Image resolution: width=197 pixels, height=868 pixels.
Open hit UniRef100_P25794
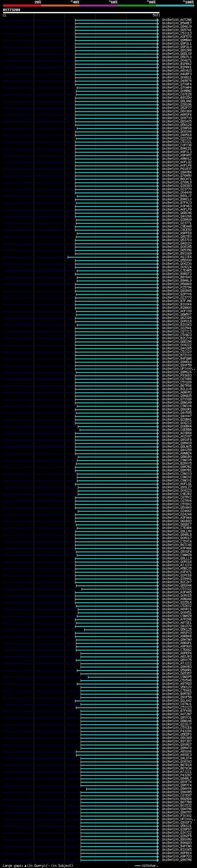pos(176,288)
